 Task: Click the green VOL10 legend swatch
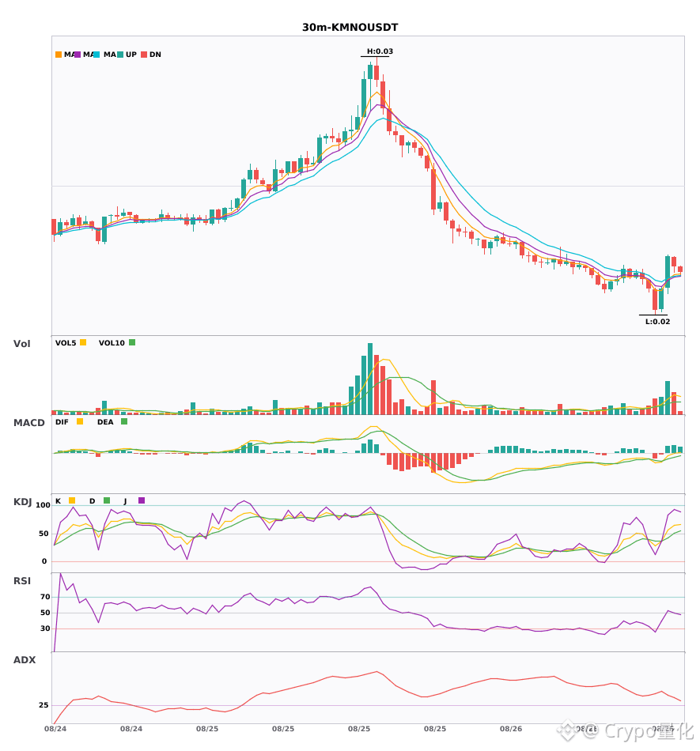point(132,342)
